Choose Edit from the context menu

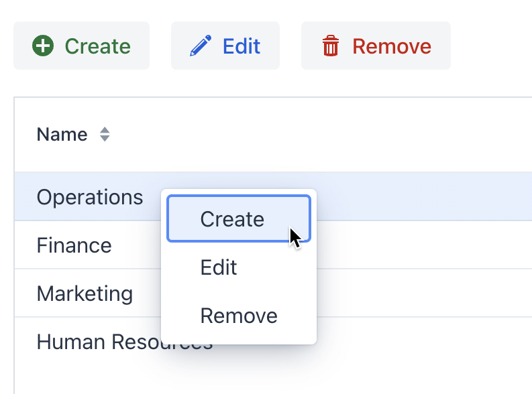(x=219, y=267)
